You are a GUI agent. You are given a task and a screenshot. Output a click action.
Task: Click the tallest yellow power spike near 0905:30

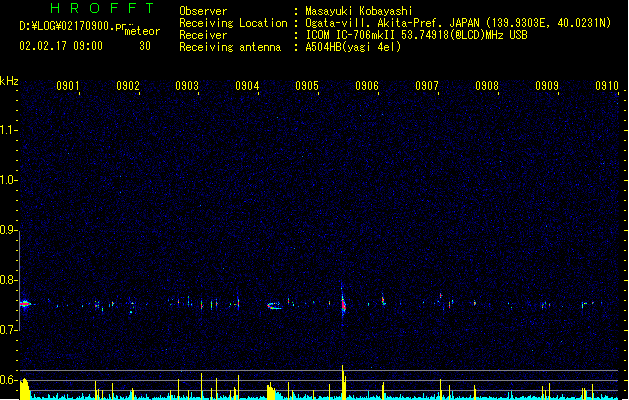point(343,382)
